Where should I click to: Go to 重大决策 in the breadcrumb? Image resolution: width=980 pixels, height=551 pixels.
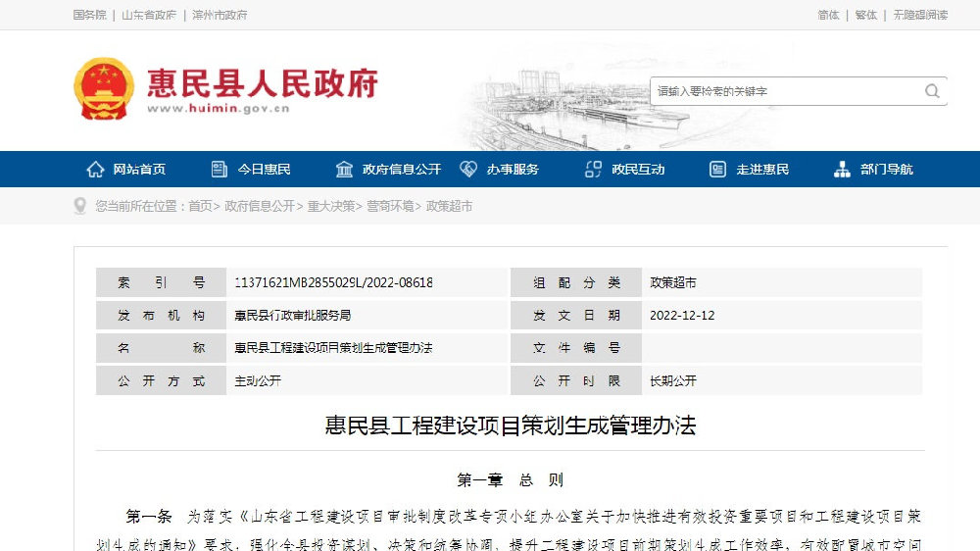coord(330,207)
